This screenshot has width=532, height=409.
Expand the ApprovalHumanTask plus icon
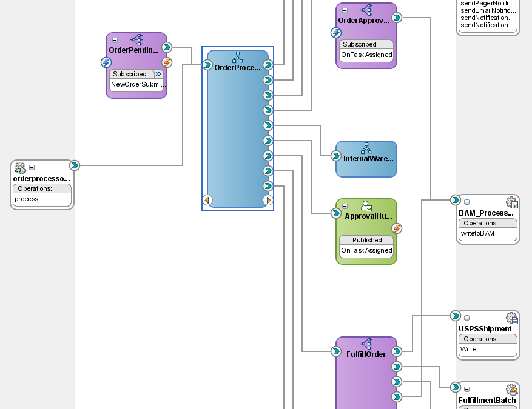(x=345, y=206)
